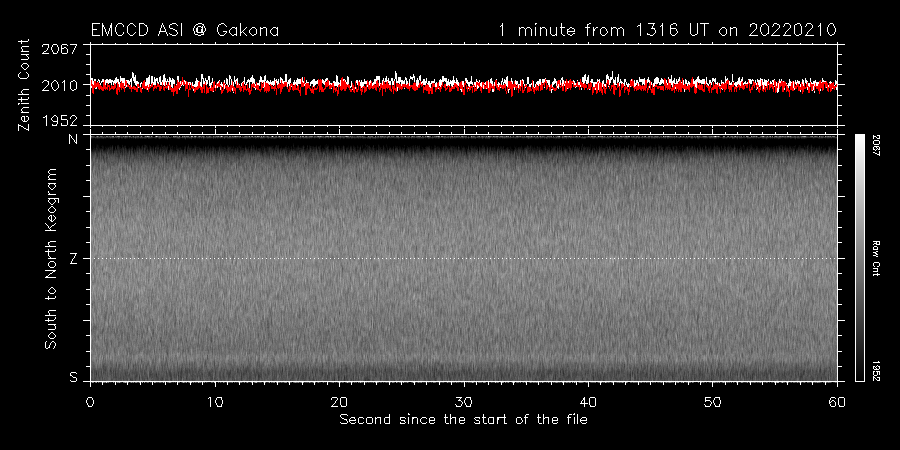Click the 'EMCCD ASI @ Gakona' title text
Screen dimensions: 900x450
(185, 30)
